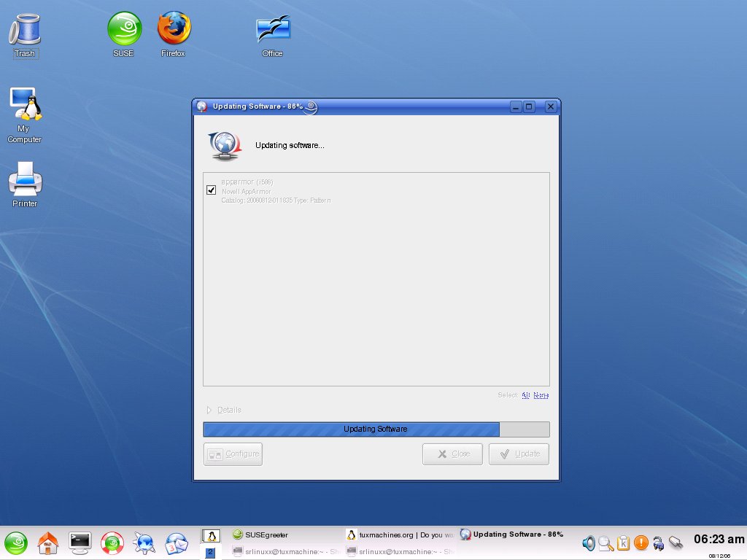Maximize the Updating Software window
This screenshot has height=560, width=747.
(x=529, y=106)
